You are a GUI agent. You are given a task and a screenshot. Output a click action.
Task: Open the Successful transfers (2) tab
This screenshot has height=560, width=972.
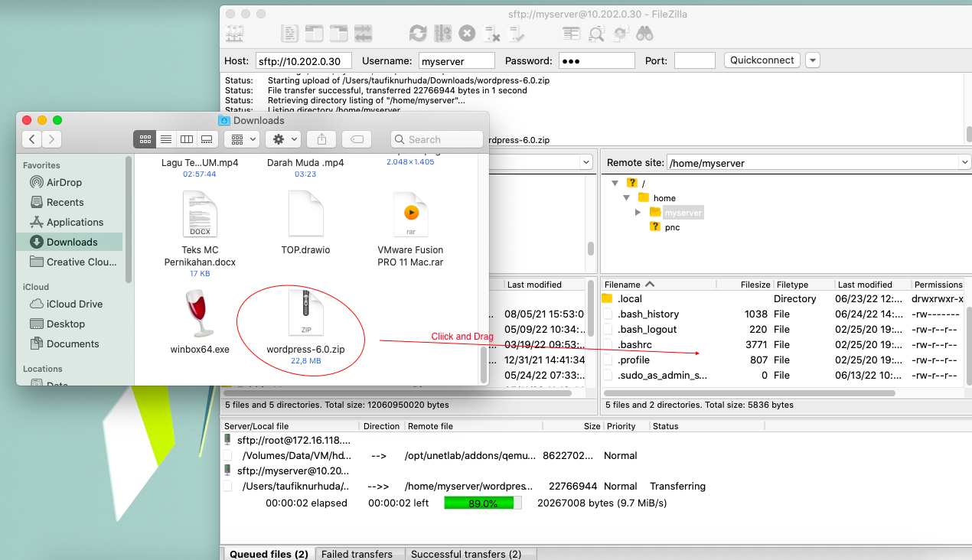465,554
